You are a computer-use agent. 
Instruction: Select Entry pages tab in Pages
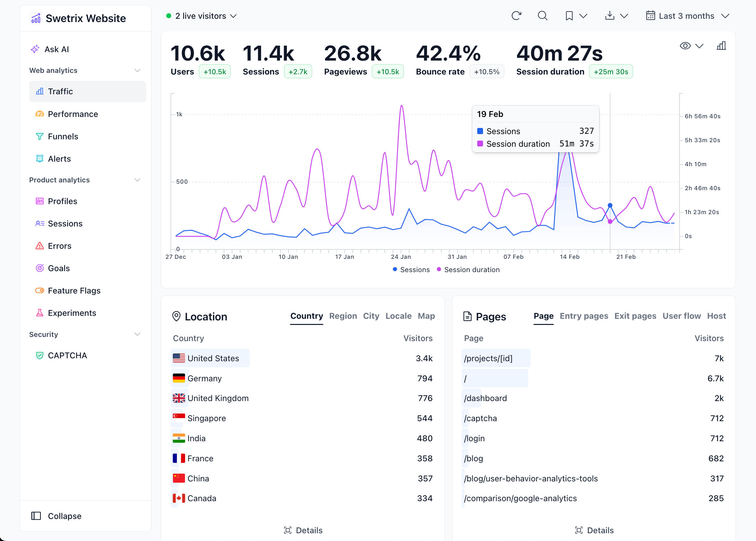point(584,316)
